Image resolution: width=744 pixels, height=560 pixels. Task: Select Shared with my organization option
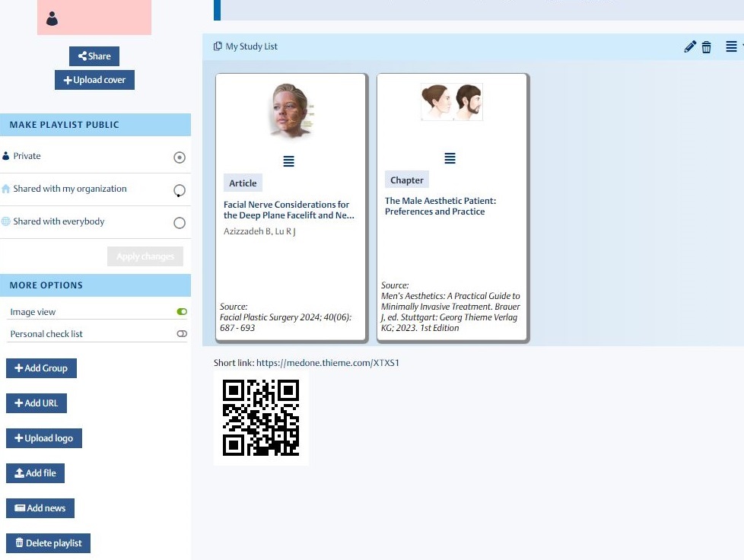(x=180, y=190)
